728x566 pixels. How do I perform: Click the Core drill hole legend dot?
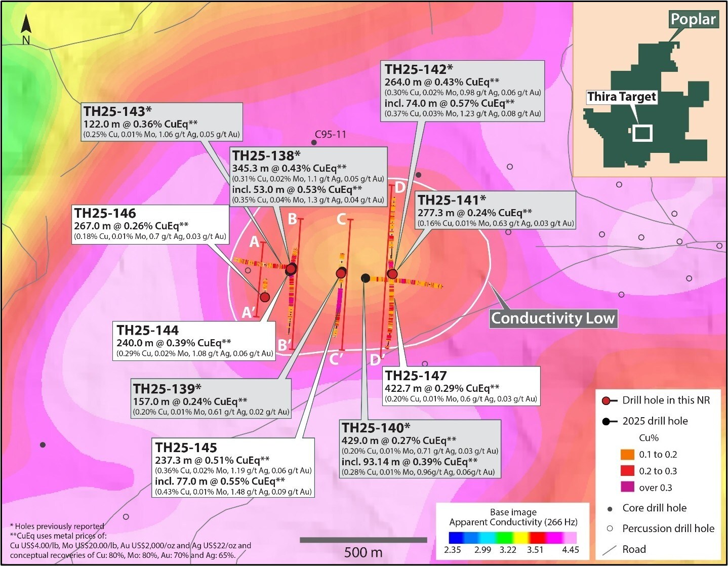click(610, 508)
